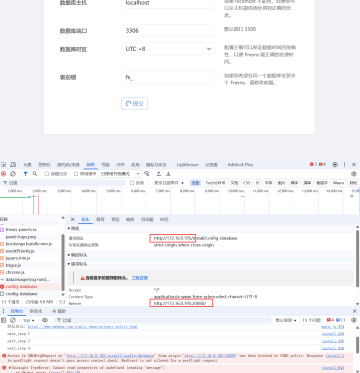Open network search with the magnifier icon
Viewport: 360px width, 373px height.
tap(35, 174)
